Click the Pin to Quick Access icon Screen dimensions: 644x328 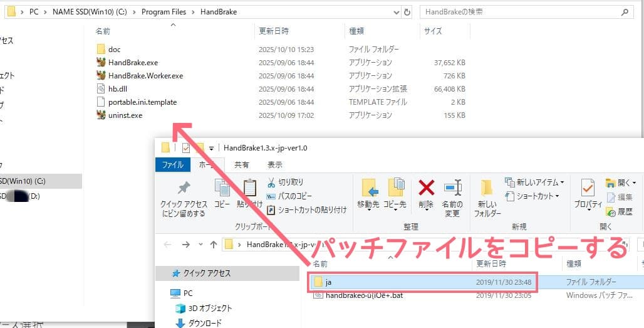coord(183,188)
